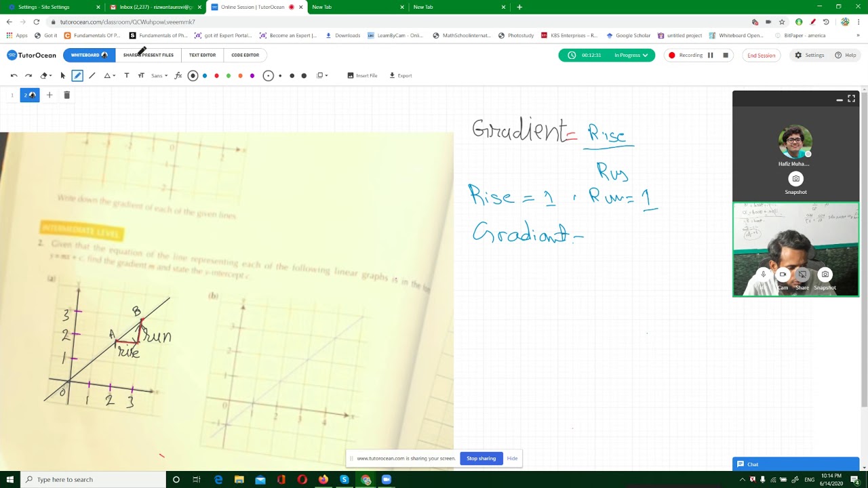Screen dimensions: 868x488
Task: Select the pointer selection tool
Action: click(x=63, y=75)
